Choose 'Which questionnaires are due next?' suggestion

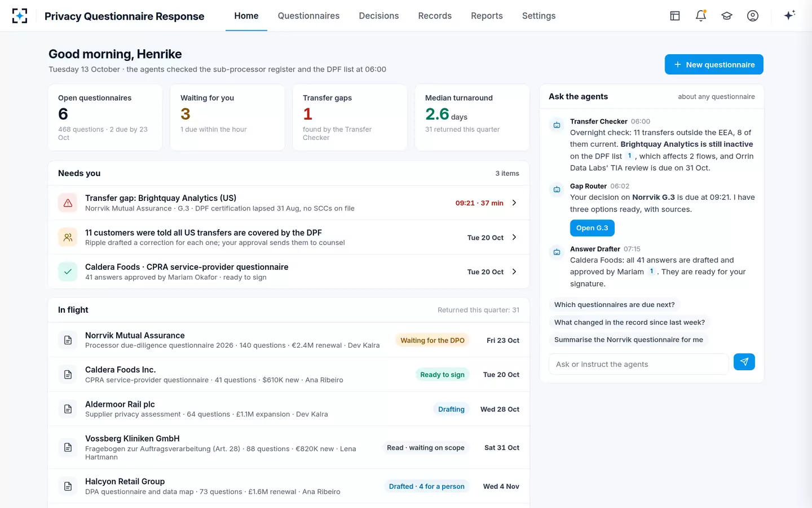coord(615,305)
